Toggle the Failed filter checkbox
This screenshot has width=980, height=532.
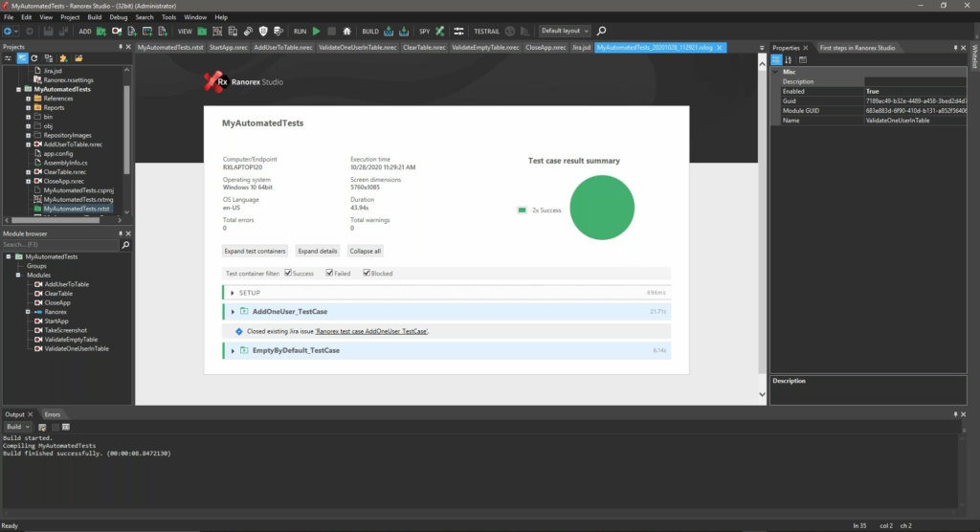(x=329, y=273)
